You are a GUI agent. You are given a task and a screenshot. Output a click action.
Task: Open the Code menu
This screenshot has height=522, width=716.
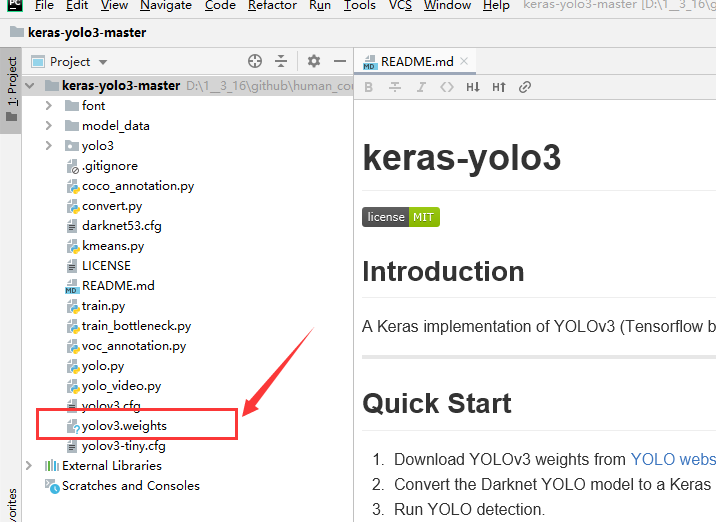click(x=220, y=5)
